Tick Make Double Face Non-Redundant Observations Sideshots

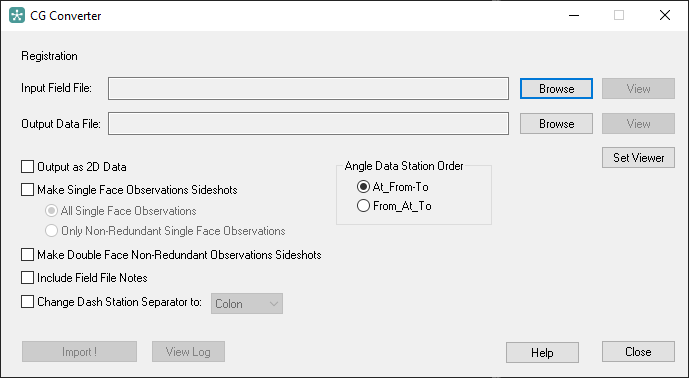point(28,254)
